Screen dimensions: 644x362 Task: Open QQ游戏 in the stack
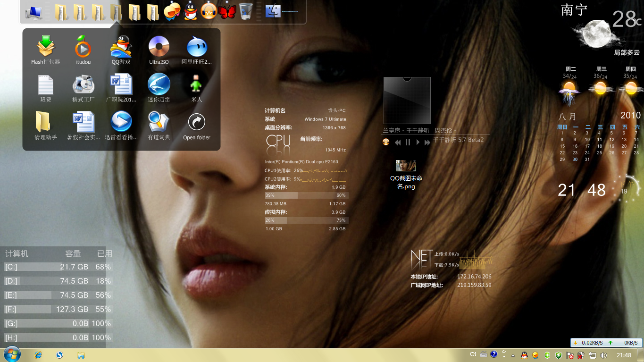(121, 50)
